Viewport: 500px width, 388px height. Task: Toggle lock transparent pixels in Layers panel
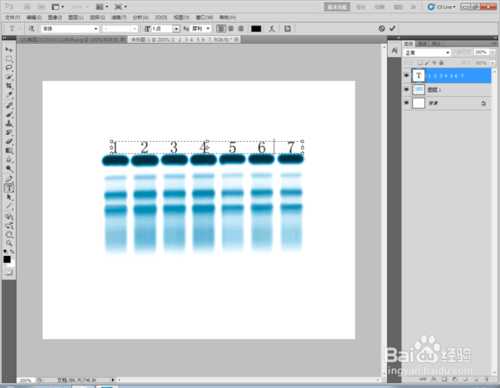pyautogui.click(x=420, y=63)
